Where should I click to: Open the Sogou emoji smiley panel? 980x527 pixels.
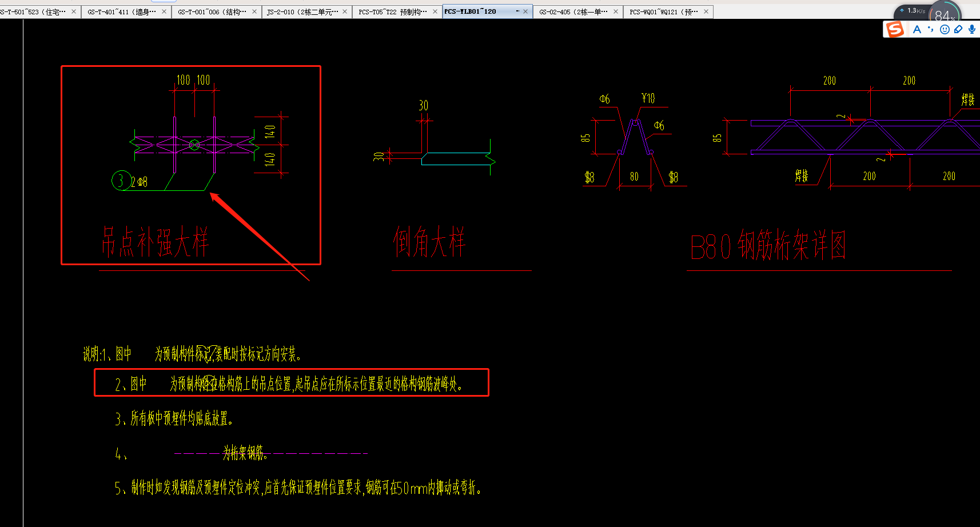tap(945, 29)
